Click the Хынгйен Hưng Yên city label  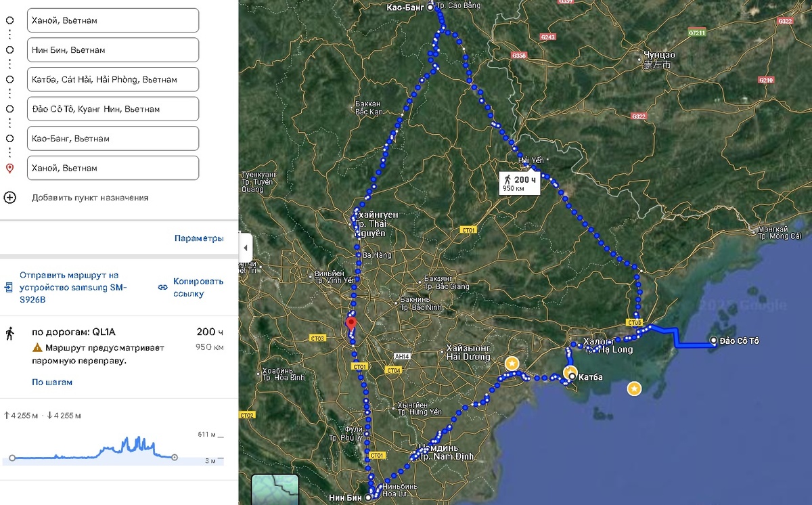pos(420,408)
